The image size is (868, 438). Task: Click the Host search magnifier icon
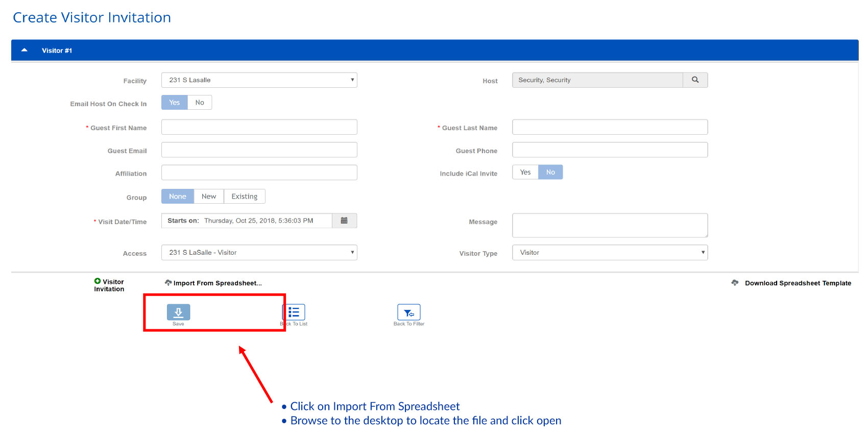(695, 80)
